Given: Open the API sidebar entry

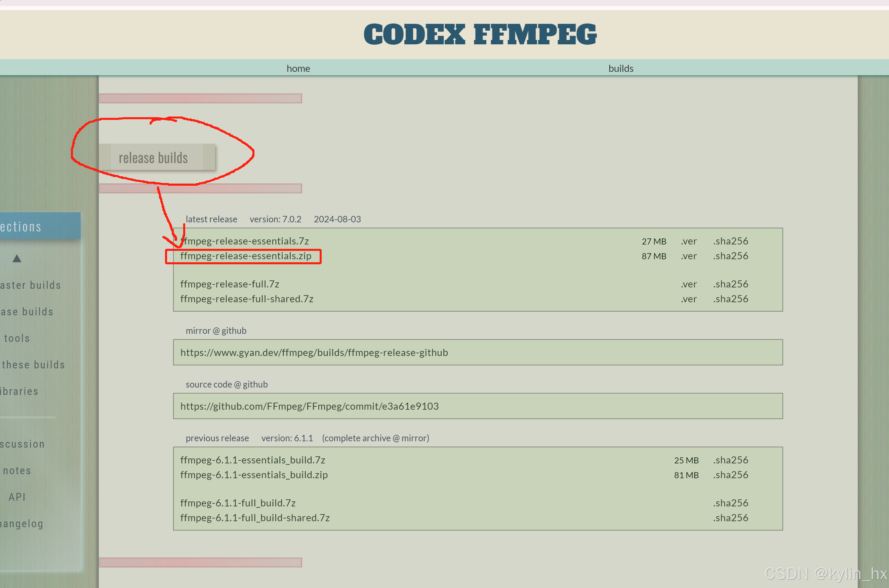Looking at the screenshot, I should 17,497.
